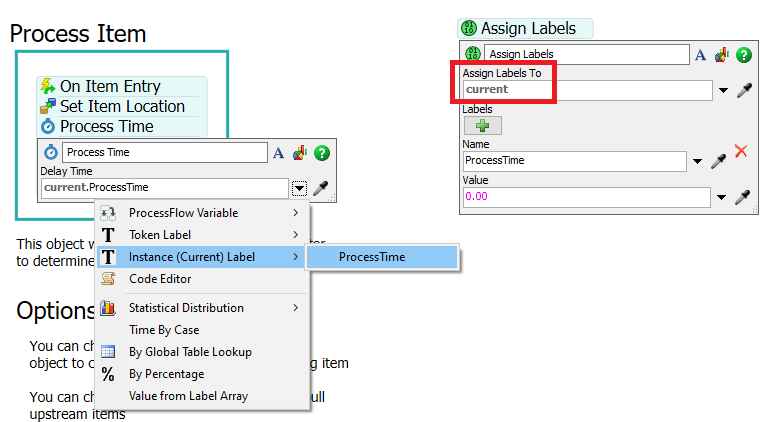
Task: Choose Statistical Distribution menu item
Action: pyautogui.click(x=203, y=308)
